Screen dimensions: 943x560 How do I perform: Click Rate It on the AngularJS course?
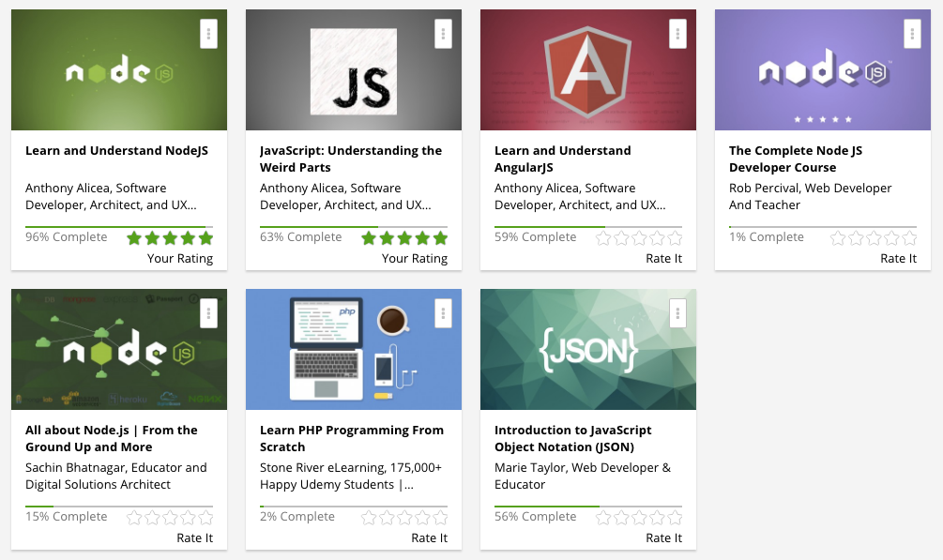pyautogui.click(x=663, y=258)
